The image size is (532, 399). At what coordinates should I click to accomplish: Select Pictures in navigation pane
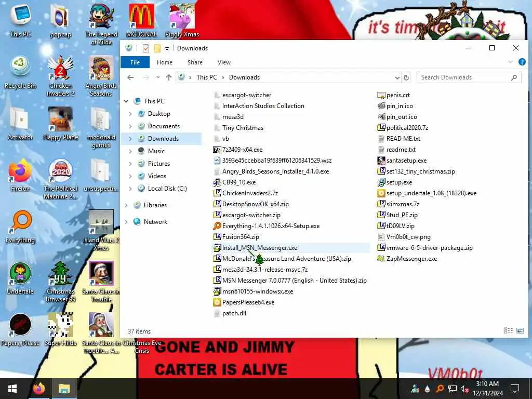pos(159,164)
